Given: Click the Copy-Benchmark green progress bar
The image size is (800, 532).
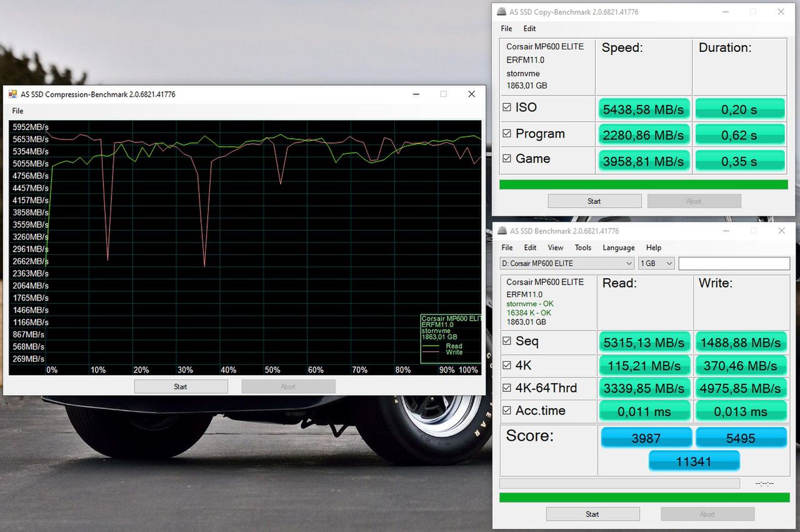Looking at the screenshot, I should [644, 184].
